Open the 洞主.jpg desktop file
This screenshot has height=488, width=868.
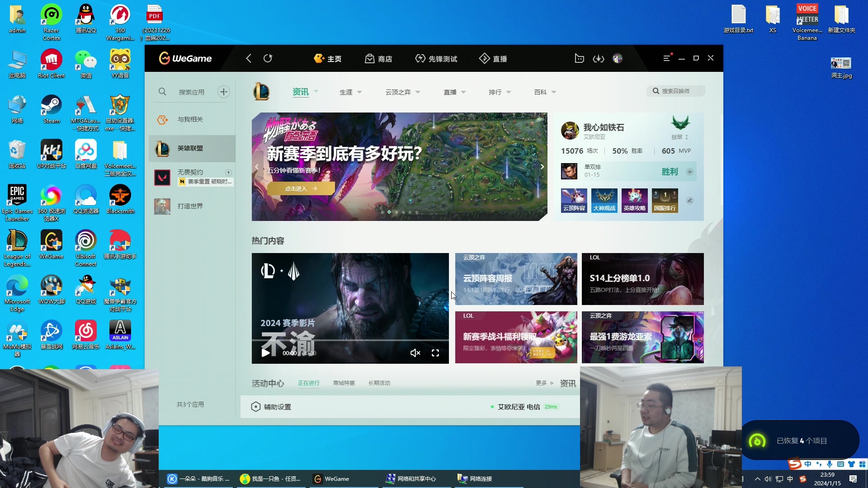pyautogui.click(x=841, y=67)
